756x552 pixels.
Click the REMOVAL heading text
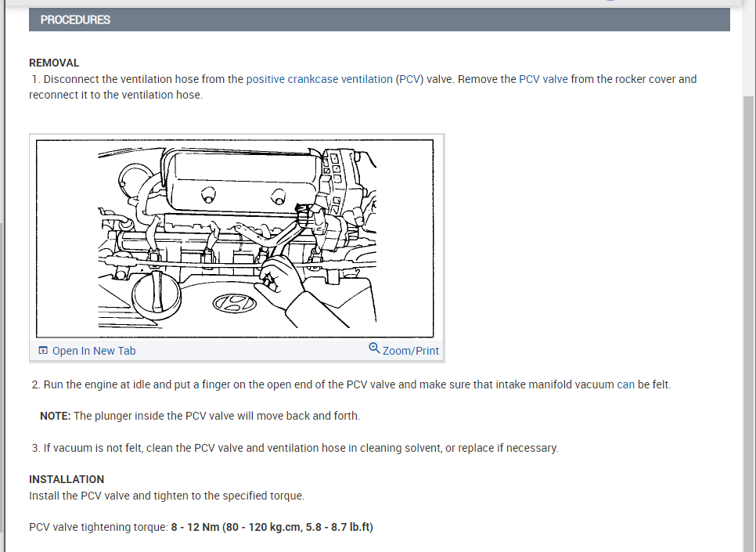click(54, 63)
